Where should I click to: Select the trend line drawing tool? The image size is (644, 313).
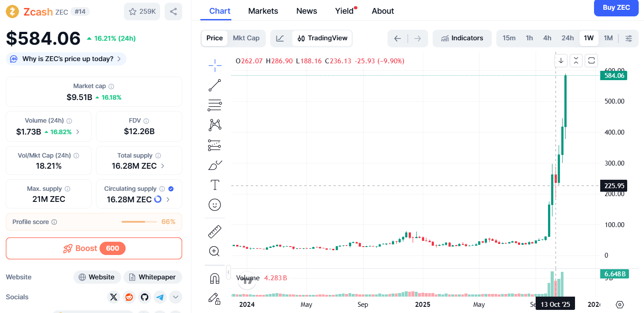coord(215,85)
